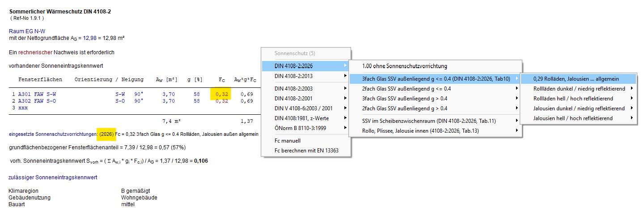Click Gebäudenutzung value Wohngebäude

[x=139, y=198]
